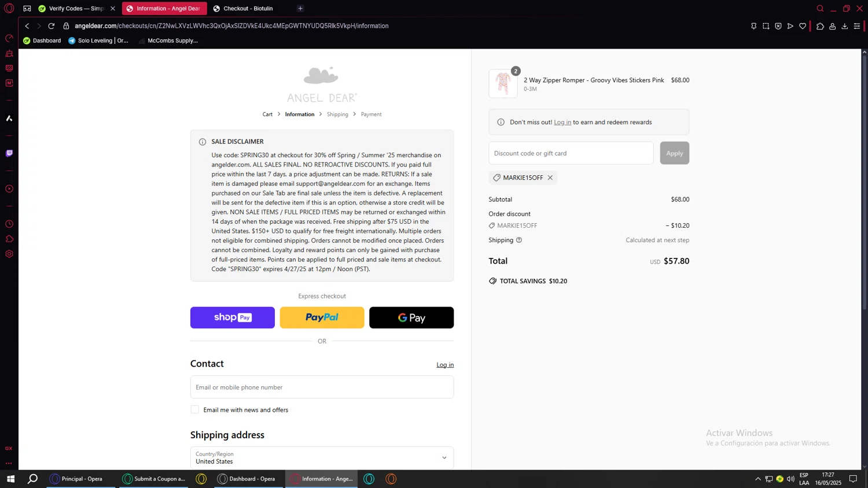The height and width of the screenshot is (488, 868).
Task: Select the Information - Angel Dear tab
Action: tap(164, 9)
